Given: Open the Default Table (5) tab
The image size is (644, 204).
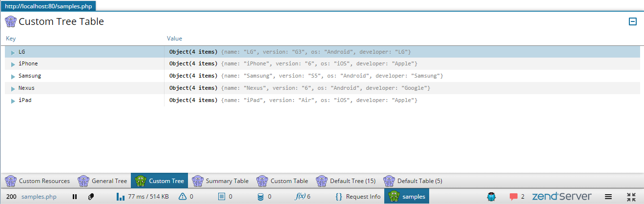Looking at the screenshot, I should [413, 181].
